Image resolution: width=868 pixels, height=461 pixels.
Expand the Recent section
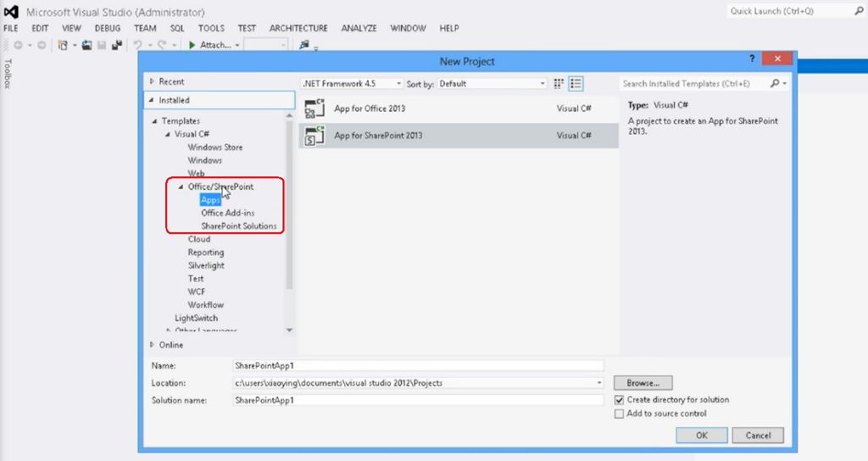(152, 81)
